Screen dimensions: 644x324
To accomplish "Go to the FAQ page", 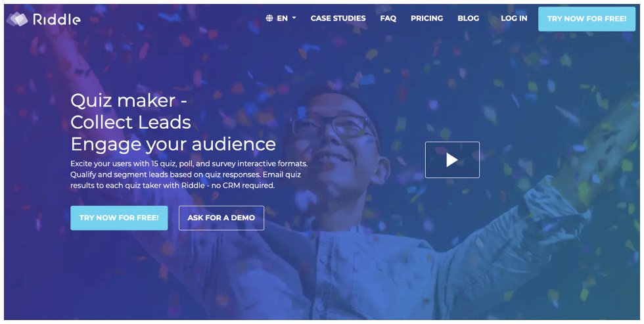I will point(388,18).
